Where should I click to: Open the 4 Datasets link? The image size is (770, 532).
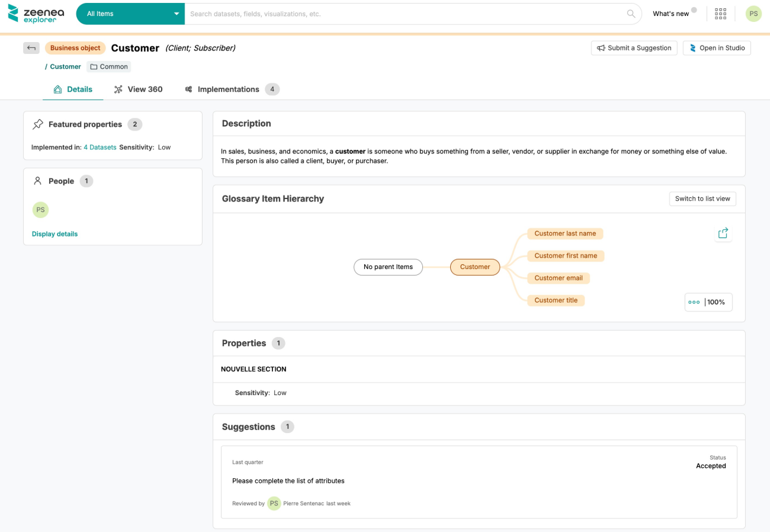point(100,147)
